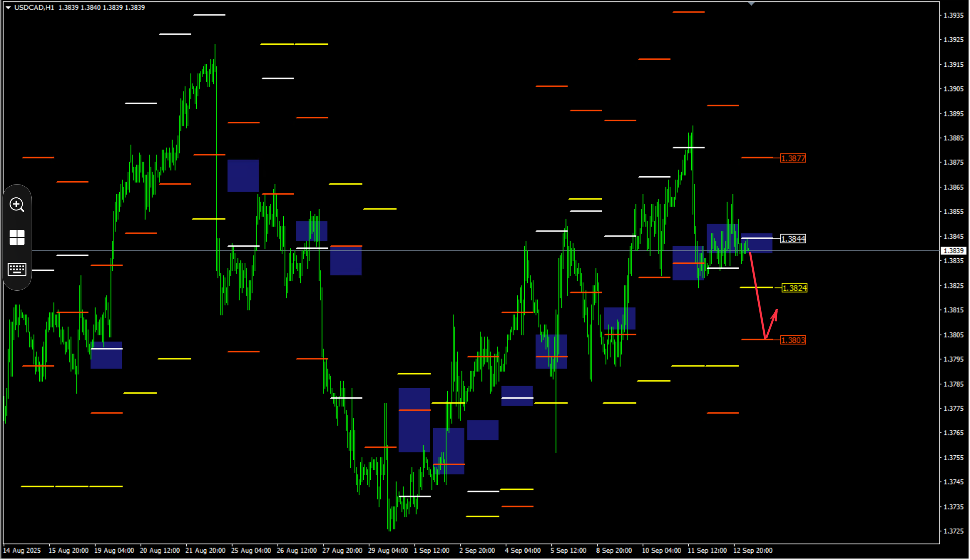The image size is (970, 560).
Task: Click the 5 Sep 12:00 time label
Action: click(x=568, y=550)
